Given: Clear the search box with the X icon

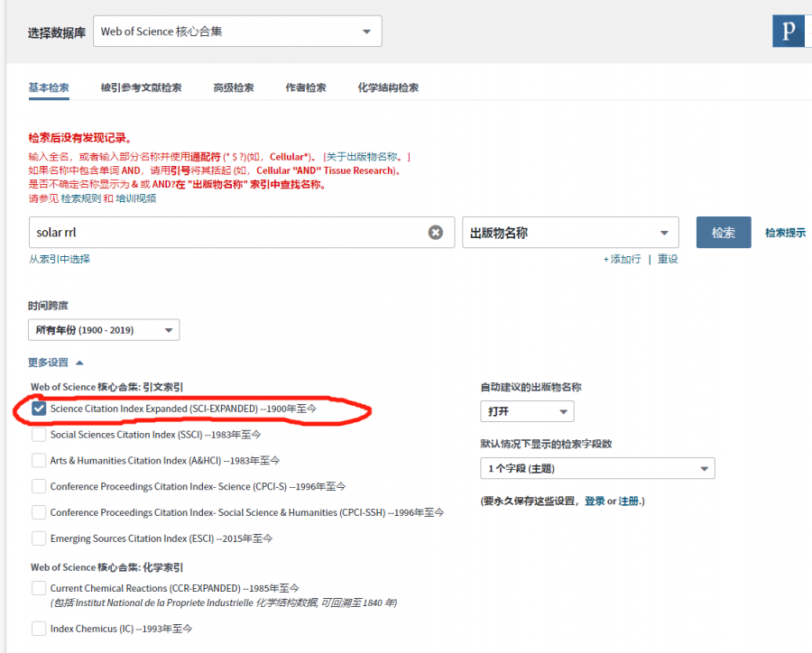Looking at the screenshot, I should click(436, 233).
